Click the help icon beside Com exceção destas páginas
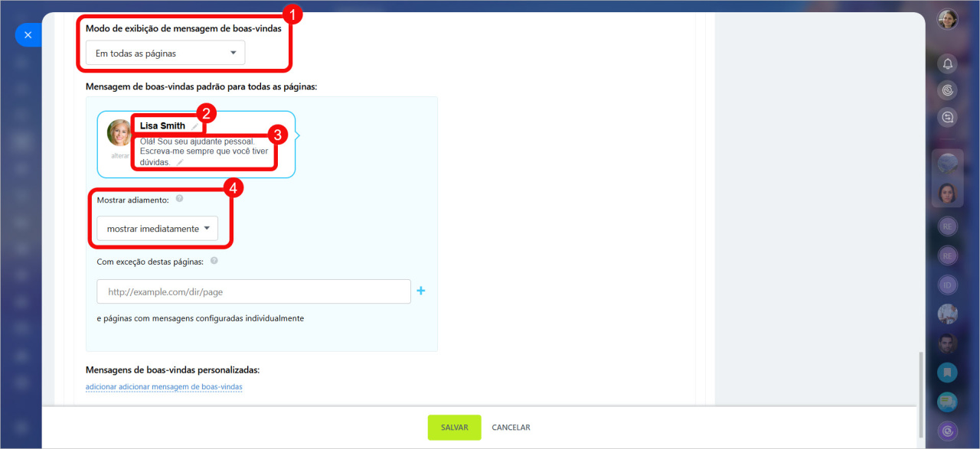The image size is (980, 449). coord(214,261)
